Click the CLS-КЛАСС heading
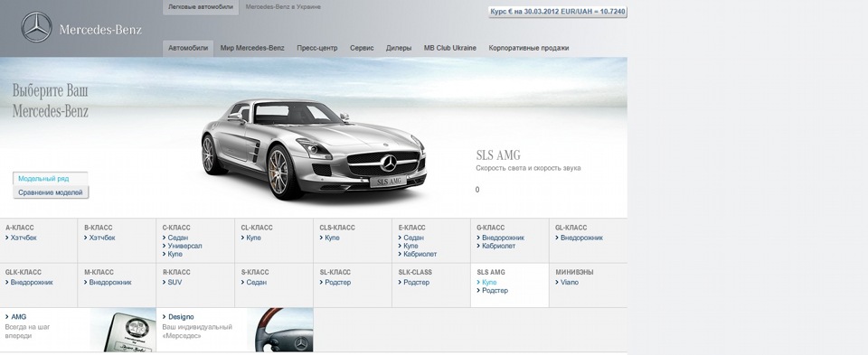868x355 pixels. tap(337, 228)
